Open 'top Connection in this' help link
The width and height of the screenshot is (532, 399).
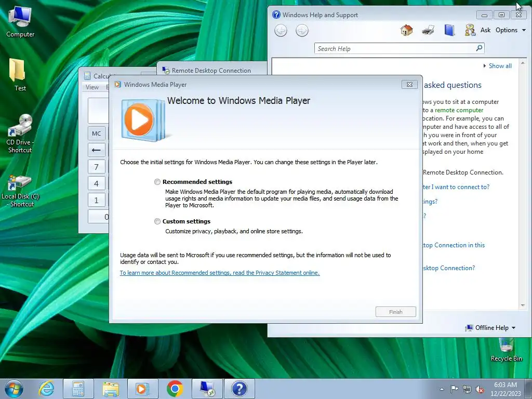[454, 245]
